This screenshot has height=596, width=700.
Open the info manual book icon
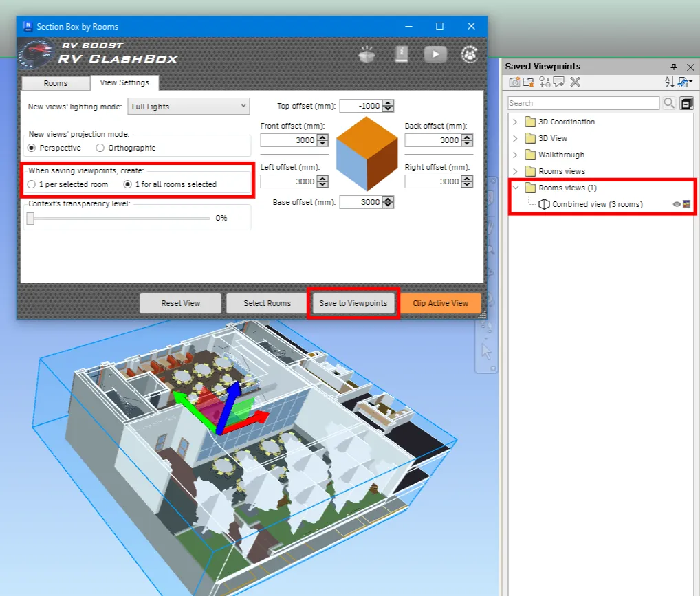click(x=402, y=54)
